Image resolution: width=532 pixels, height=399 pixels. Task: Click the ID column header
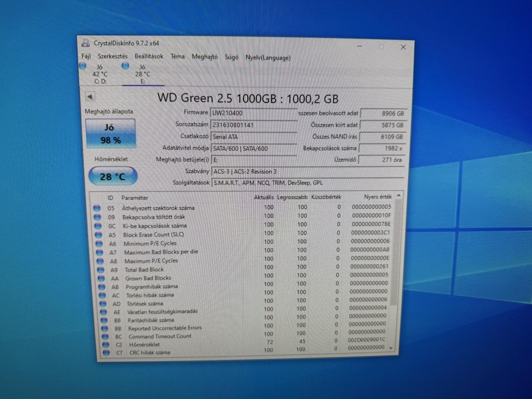[110, 198]
